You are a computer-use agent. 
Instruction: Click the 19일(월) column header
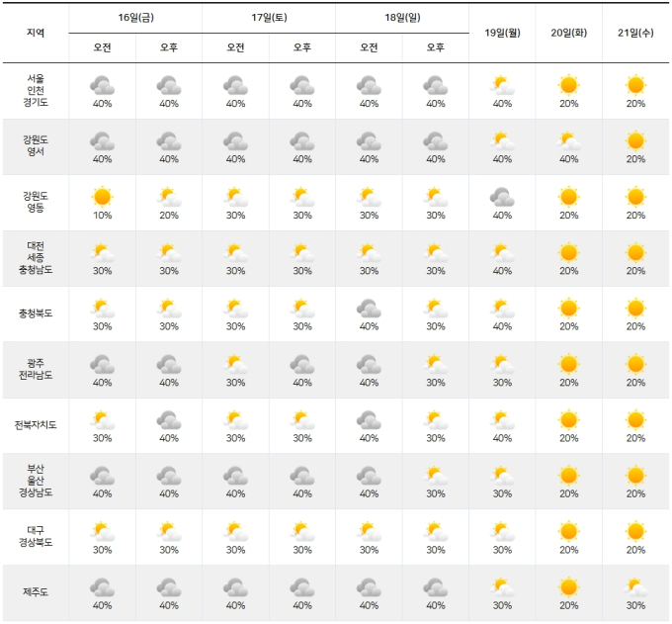502,33
